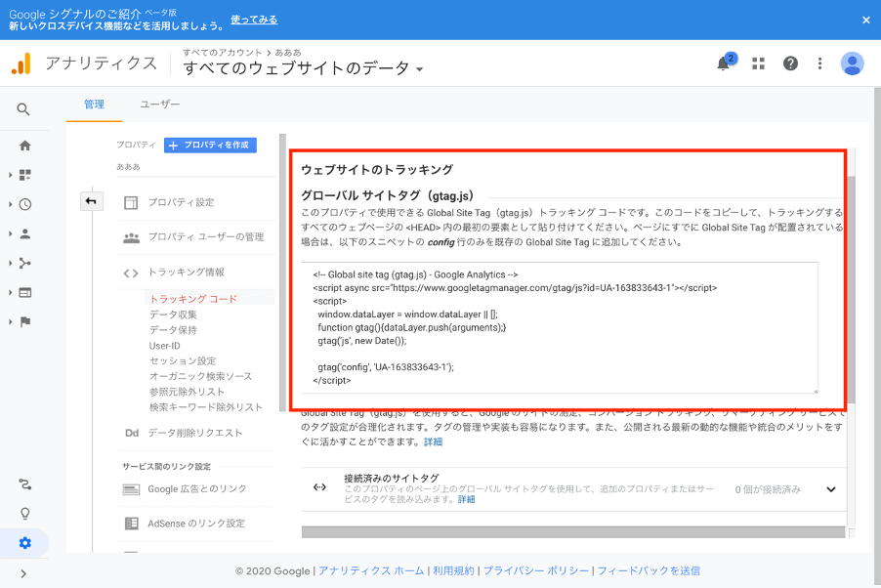881x588 pixels.
Task: Select トラッキング コード submenu item
Action: click(x=193, y=299)
